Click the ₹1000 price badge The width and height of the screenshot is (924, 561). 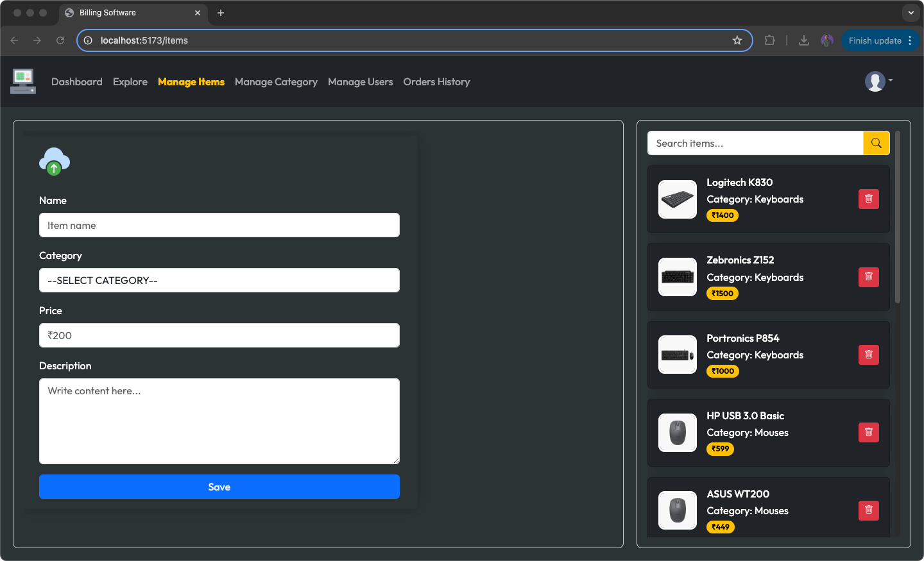pyautogui.click(x=723, y=371)
